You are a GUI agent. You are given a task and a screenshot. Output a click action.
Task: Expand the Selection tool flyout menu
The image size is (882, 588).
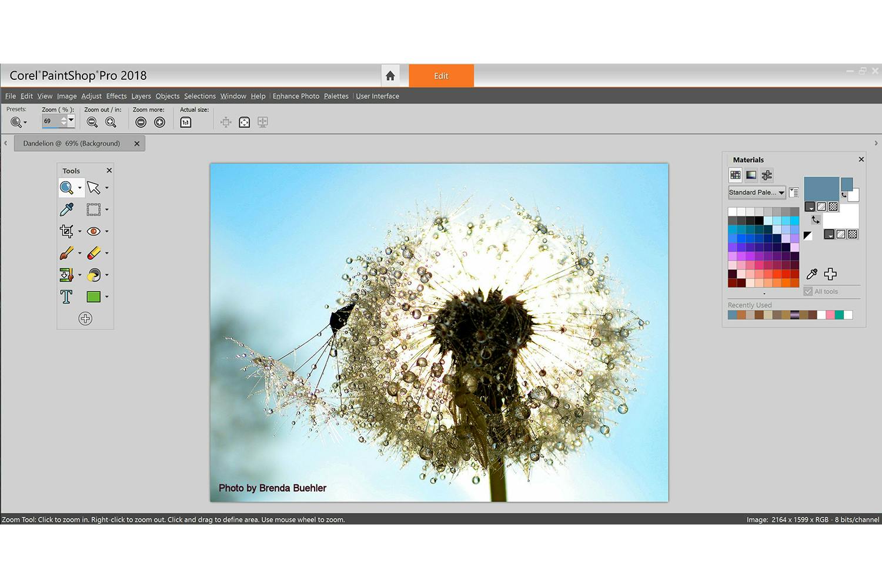click(x=106, y=209)
